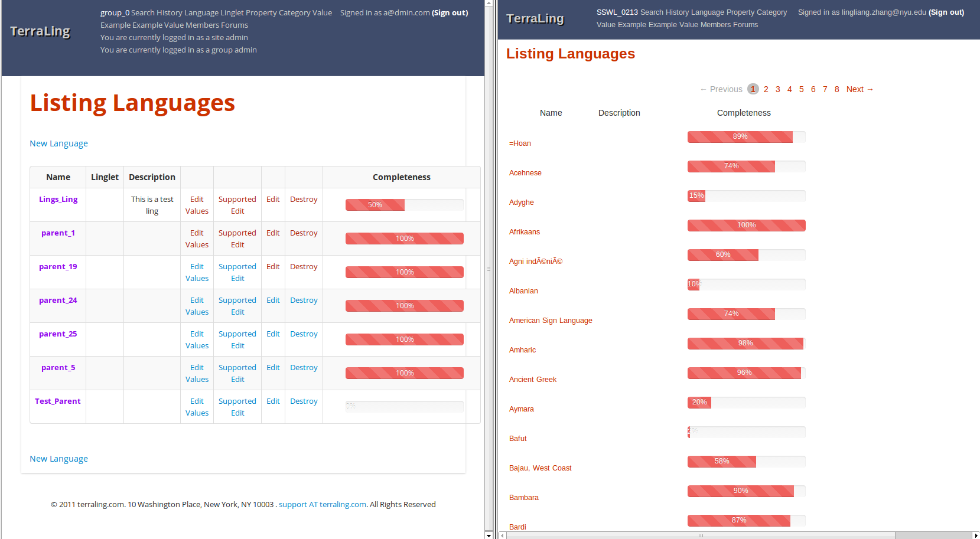Open the Lings_Ling language
This screenshot has height=539, width=980.
click(58, 200)
